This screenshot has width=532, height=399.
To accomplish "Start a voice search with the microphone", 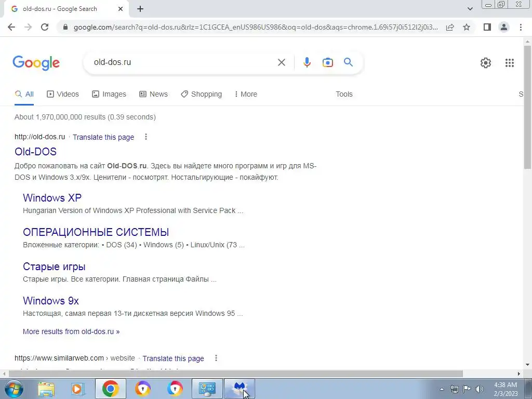I will click(x=307, y=62).
